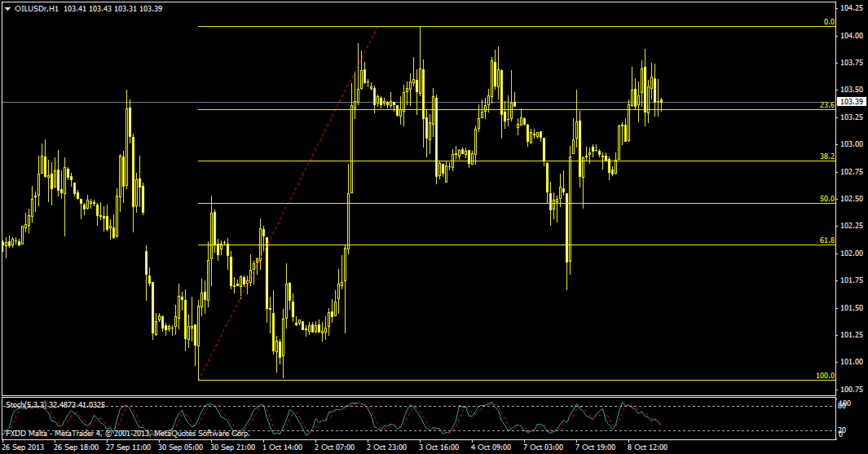
Task: Click the 26 Sep 18:00 time label
Action: [76, 447]
